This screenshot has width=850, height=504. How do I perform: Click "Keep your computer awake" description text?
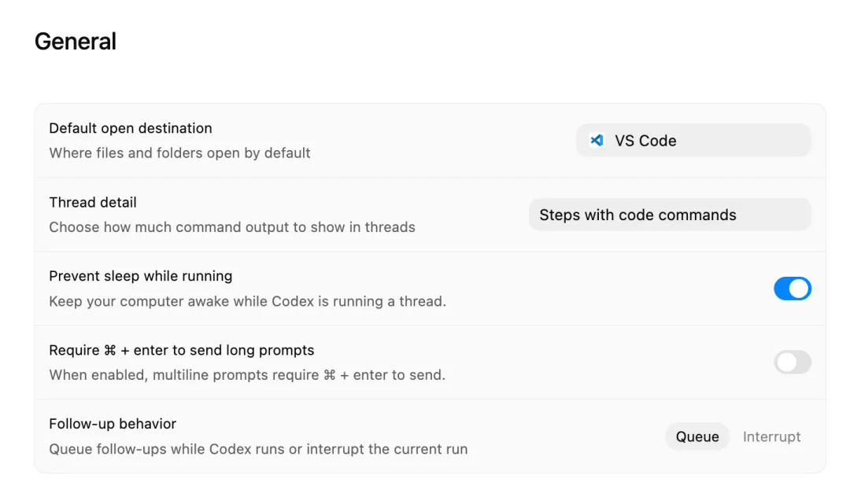click(x=247, y=301)
